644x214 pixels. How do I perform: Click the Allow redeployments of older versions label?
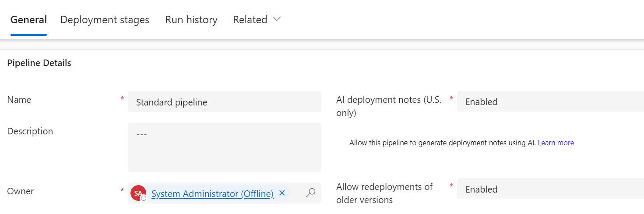click(x=384, y=193)
